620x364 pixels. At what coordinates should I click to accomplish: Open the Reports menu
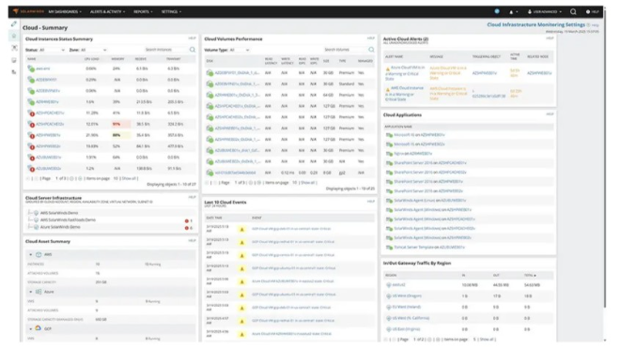click(x=143, y=12)
